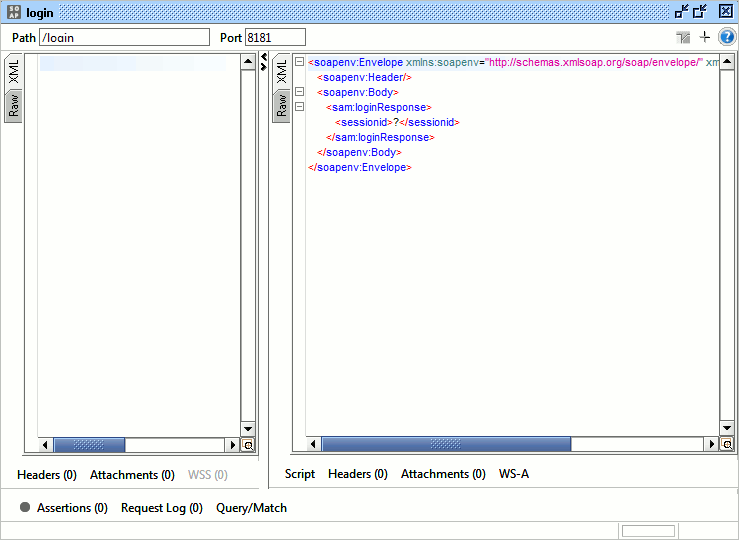Click the closing soapenv:Body tag
This screenshot has height=540, width=739.
[359, 152]
